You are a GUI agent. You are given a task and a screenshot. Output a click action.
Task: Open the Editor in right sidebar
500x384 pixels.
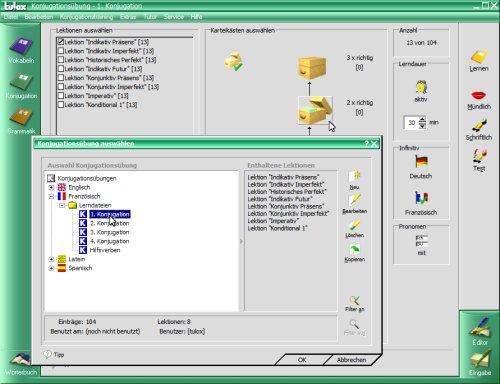click(480, 331)
